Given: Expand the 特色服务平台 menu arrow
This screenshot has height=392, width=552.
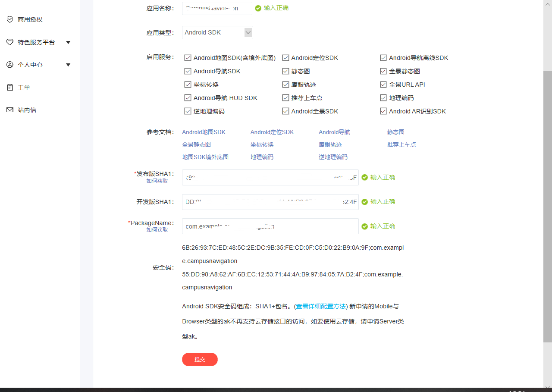Looking at the screenshot, I should click(x=68, y=42).
